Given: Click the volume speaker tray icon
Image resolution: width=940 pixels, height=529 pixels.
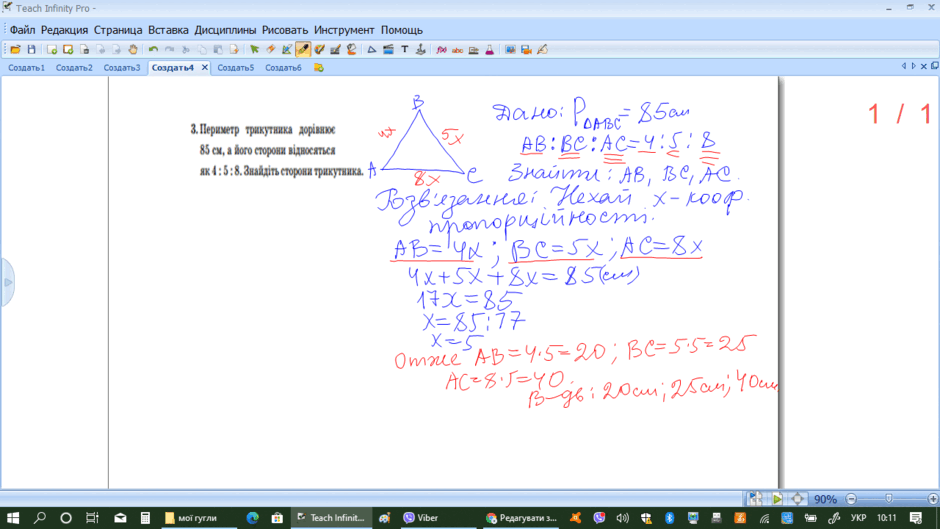Looking at the screenshot, I should (x=623, y=518).
